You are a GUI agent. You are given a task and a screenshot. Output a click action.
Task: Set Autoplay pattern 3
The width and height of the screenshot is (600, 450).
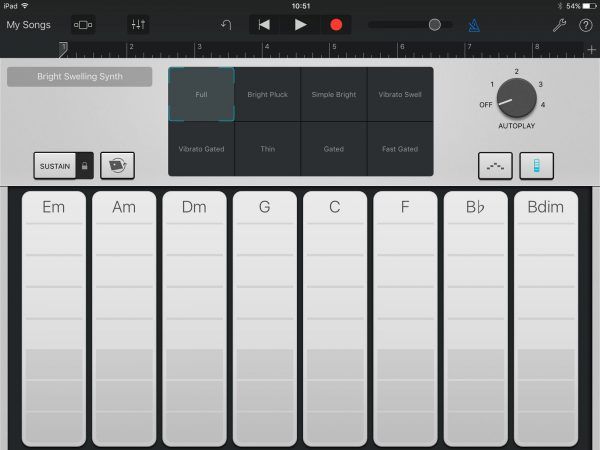[x=541, y=85]
